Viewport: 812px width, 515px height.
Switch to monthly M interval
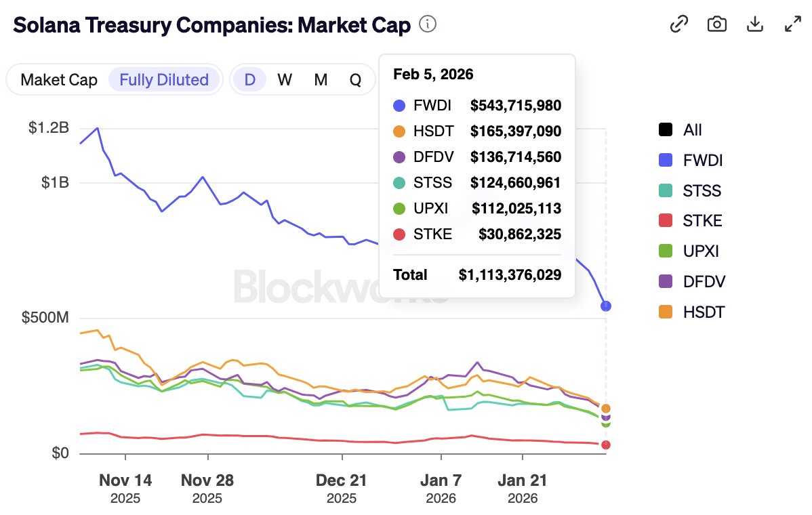coord(321,80)
